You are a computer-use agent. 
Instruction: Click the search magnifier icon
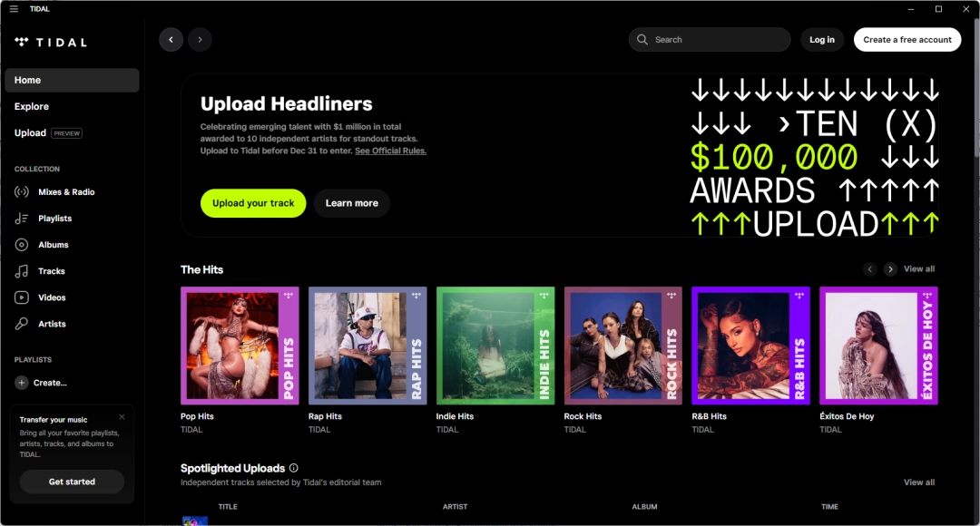point(642,40)
